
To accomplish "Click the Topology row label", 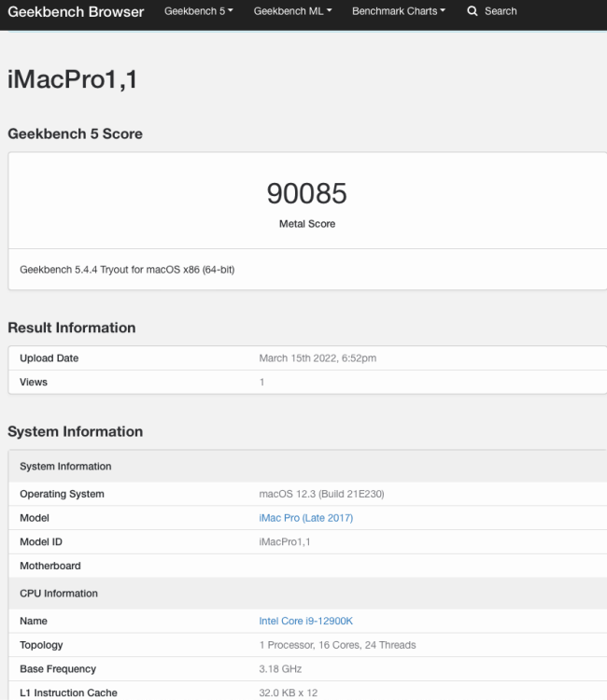I will (x=41, y=645).
